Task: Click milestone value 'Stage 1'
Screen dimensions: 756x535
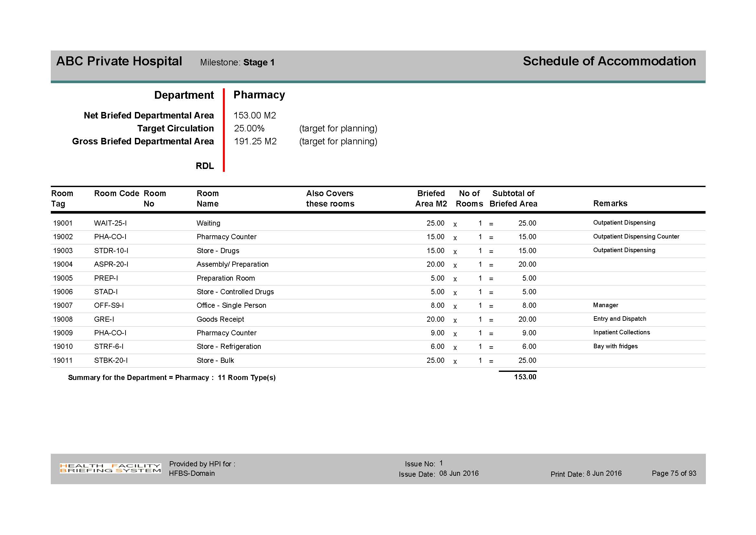Action: [x=259, y=62]
